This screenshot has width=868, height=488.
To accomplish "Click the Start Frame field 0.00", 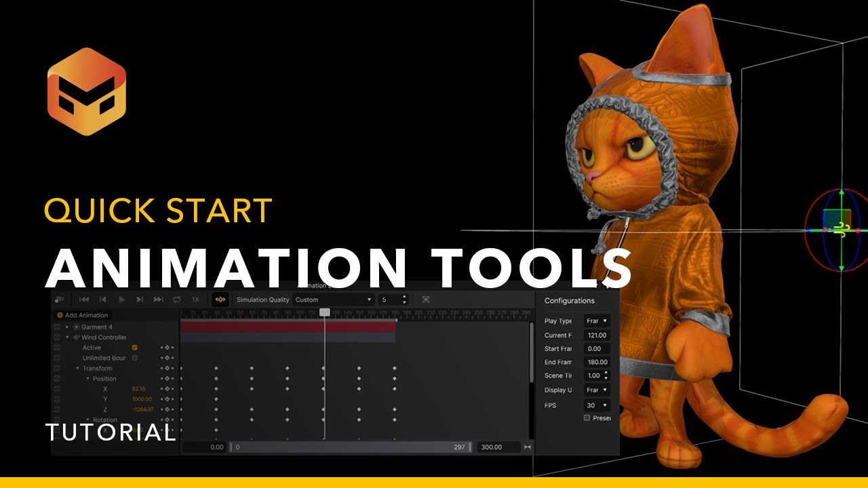I will pyautogui.click(x=597, y=348).
